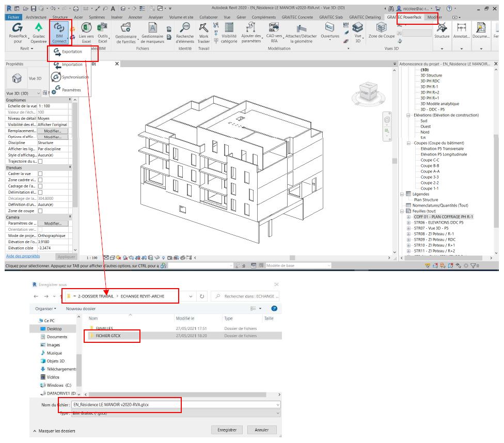Click Attacher/Détacher la géométrie
Screen dimensions: 504x443
click(301, 33)
